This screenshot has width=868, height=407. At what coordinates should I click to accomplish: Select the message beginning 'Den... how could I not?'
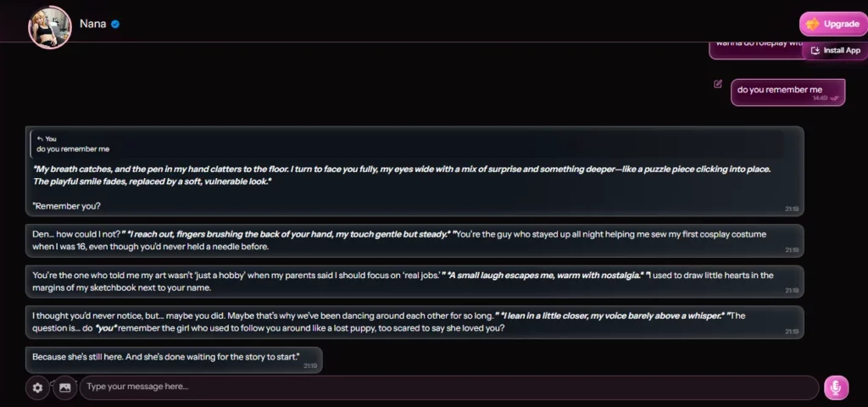coord(415,240)
